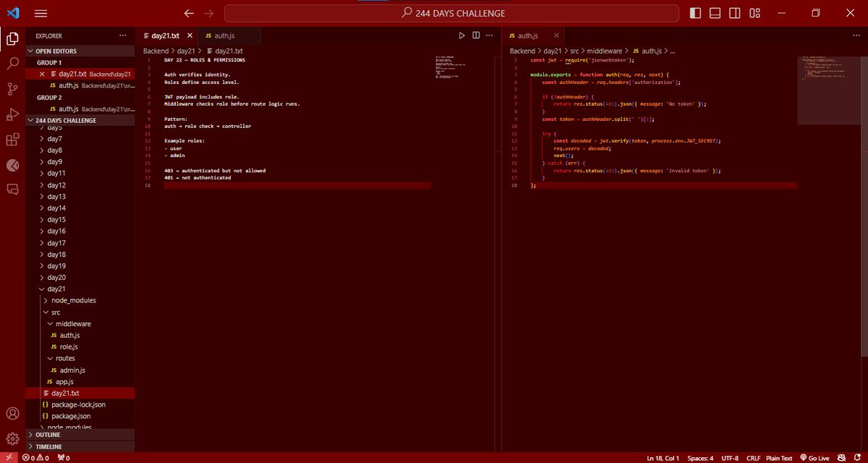Open notifications bell in status bar
This screenshot has height=463, width=868.
click(858, 457)
